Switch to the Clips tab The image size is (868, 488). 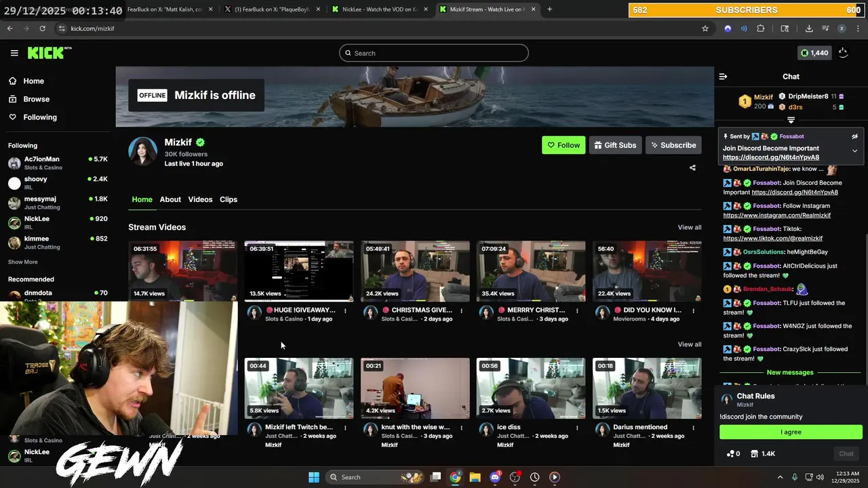[x=229, y=199]
